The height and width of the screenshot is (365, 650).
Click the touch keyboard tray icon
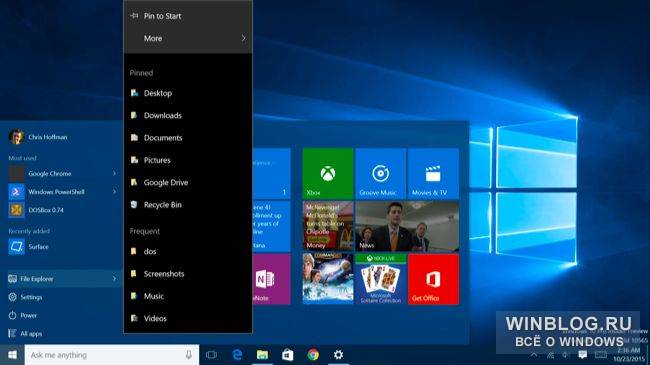[601, 355]
